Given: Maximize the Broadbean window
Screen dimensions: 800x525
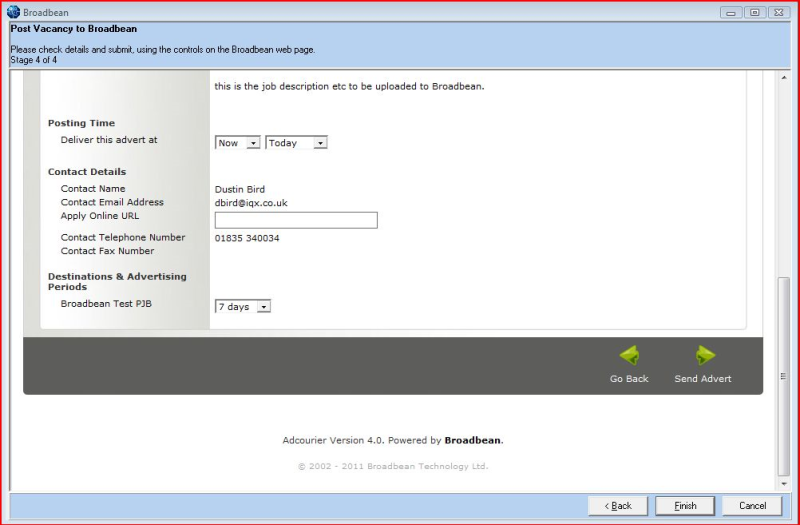Looking at the screenshot, I should click(x=755, y=12).
